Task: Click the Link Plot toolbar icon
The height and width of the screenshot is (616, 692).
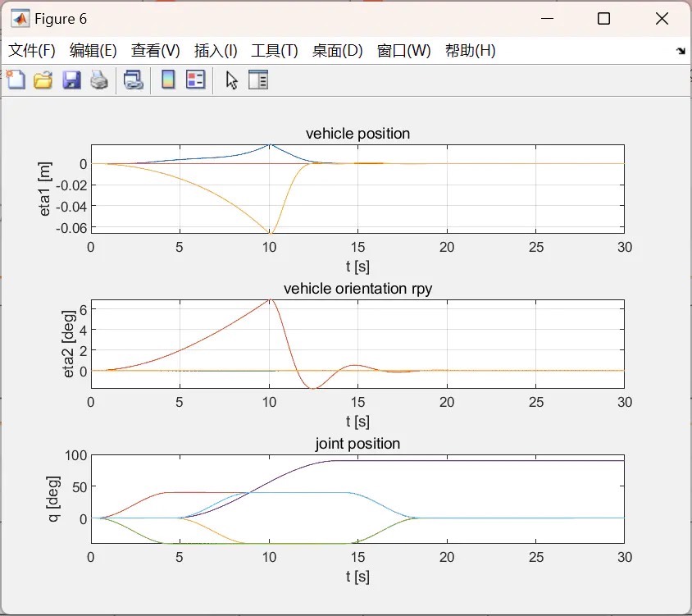Action: coord(134,80)
